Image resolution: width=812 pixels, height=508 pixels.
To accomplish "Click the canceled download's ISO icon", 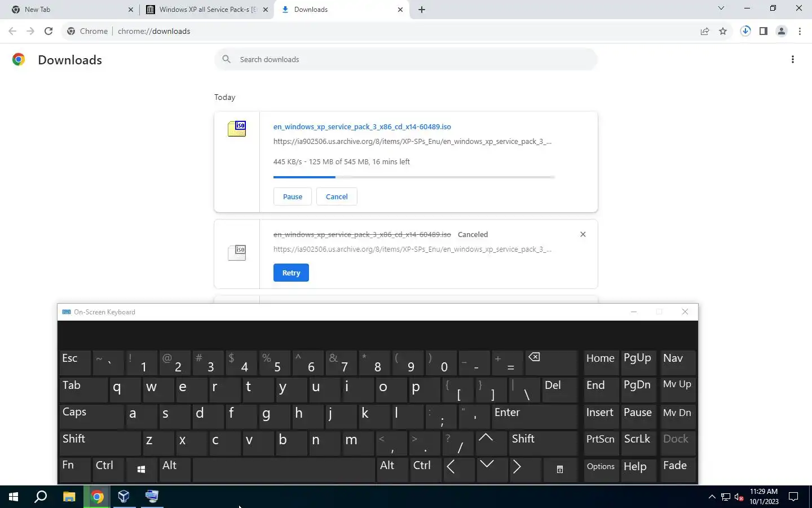I will tap(237, 252).
